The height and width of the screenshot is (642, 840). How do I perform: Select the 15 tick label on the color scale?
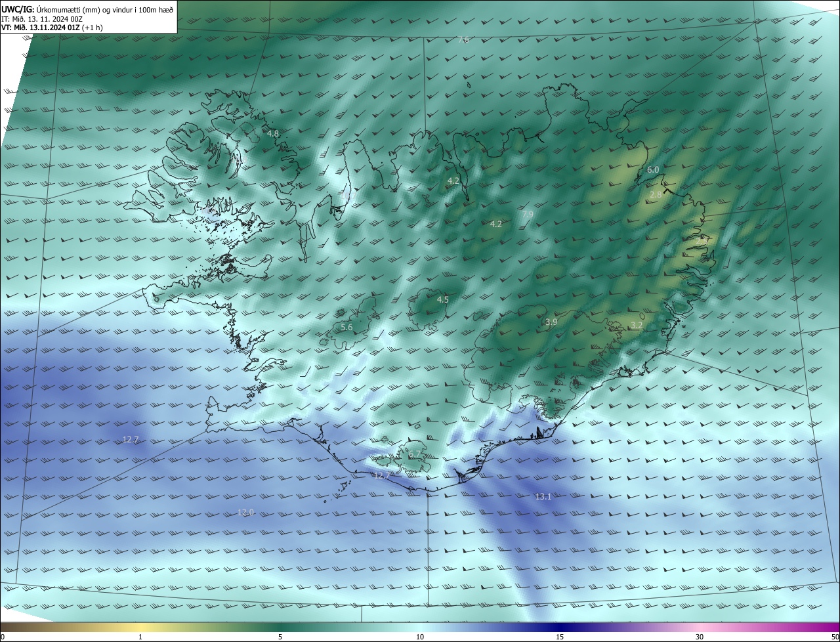[x=560, y=637]
